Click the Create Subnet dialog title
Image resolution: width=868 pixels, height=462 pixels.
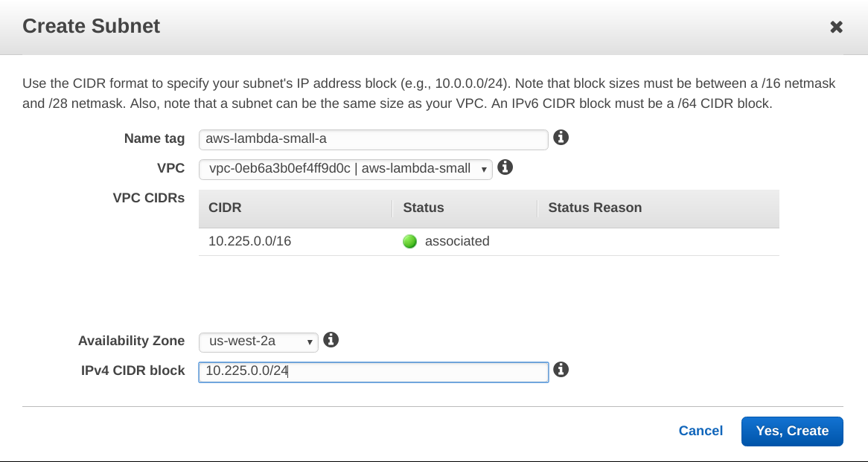pyautogui.click(x=92, y=27)
